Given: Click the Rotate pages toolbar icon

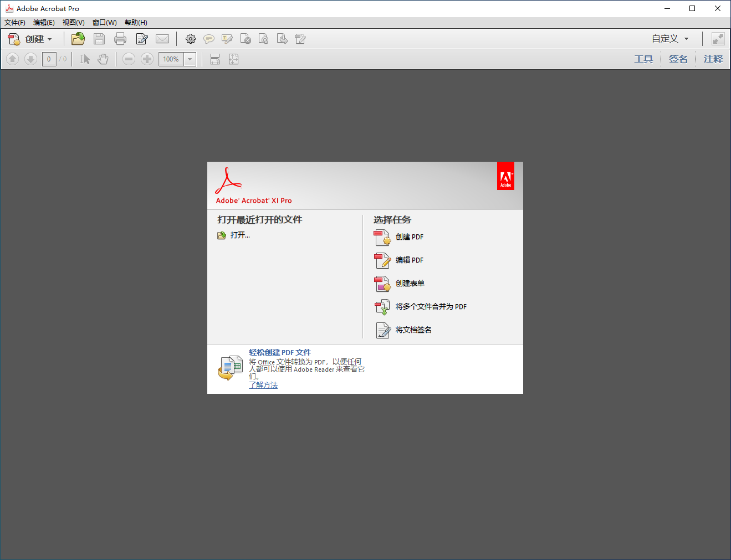Looking at the screenshot, I should pos(264,39).
